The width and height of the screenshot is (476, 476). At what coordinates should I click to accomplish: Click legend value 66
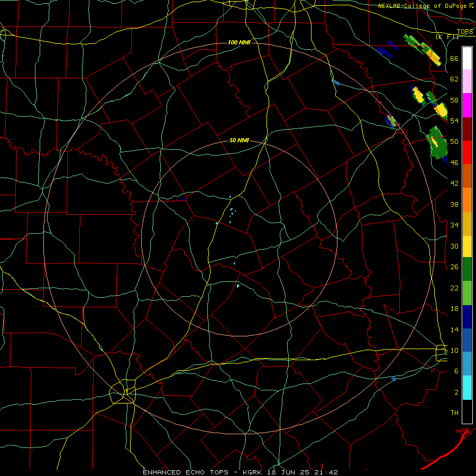454,58
